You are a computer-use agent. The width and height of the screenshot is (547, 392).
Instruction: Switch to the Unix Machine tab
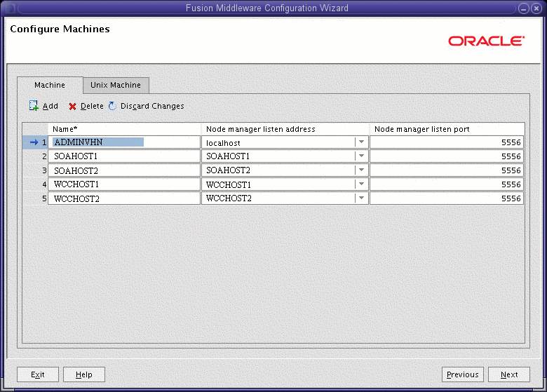116,85
